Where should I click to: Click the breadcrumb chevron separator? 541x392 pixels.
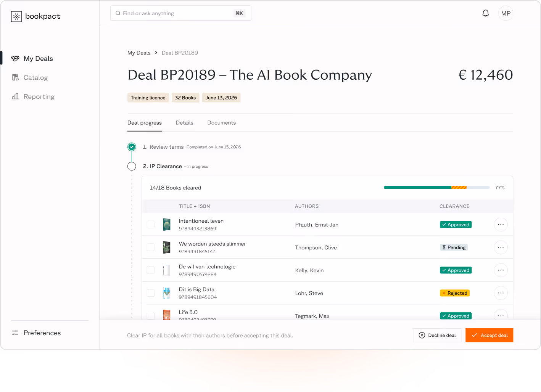pyautogui.click(x=156, y=53)
